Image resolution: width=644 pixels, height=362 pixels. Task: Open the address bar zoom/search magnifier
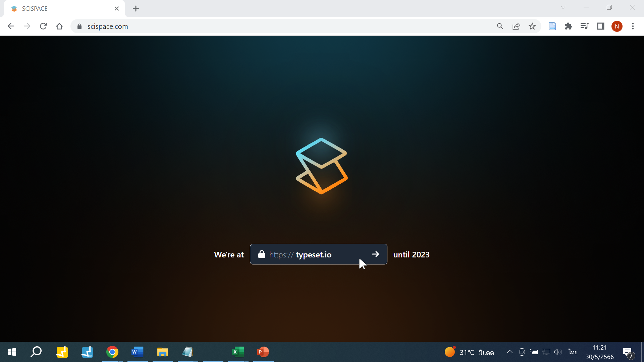[500, 26]
